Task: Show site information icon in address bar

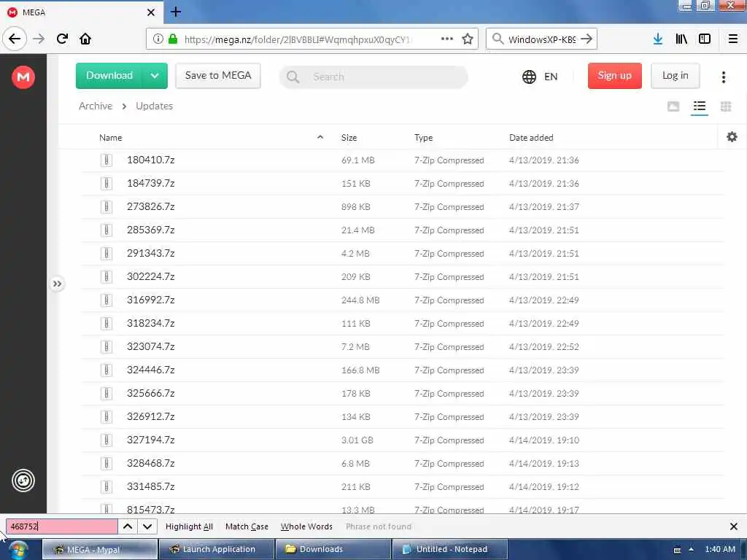Action: (158, 39)
